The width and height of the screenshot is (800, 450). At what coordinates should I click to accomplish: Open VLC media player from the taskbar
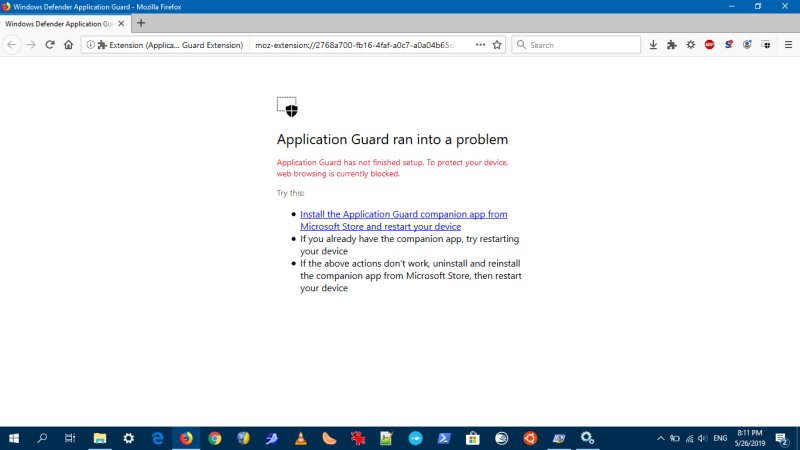[301, 438]
